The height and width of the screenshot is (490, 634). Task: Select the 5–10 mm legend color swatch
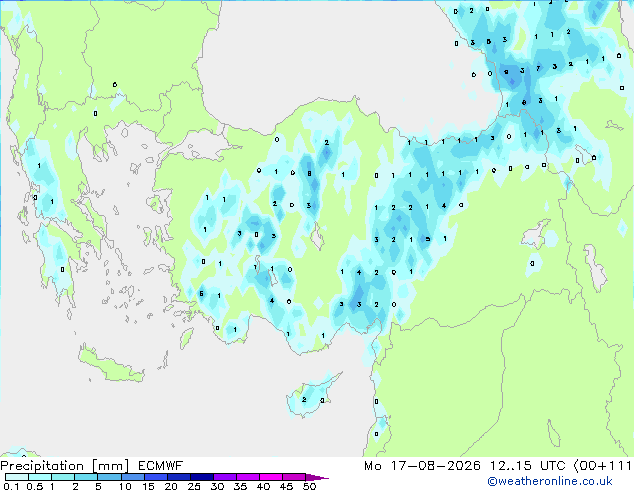[x=109, y=477]
